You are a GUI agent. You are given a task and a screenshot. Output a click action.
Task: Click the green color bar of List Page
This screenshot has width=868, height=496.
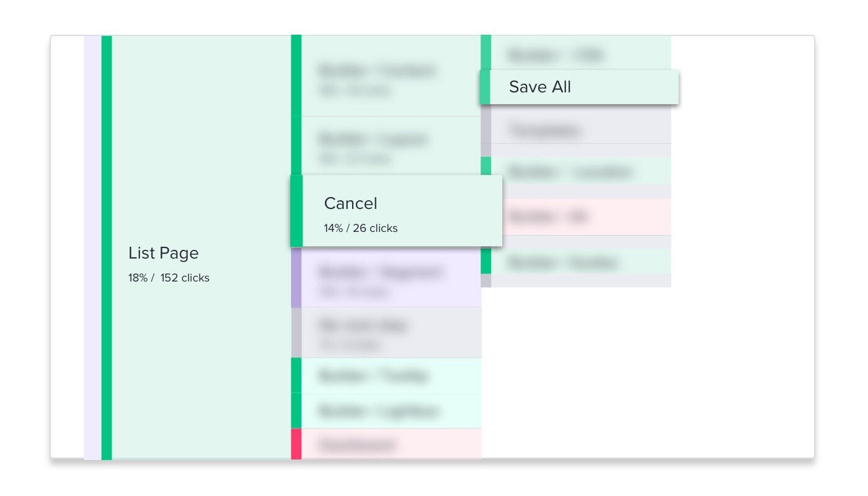pos(107,248)
